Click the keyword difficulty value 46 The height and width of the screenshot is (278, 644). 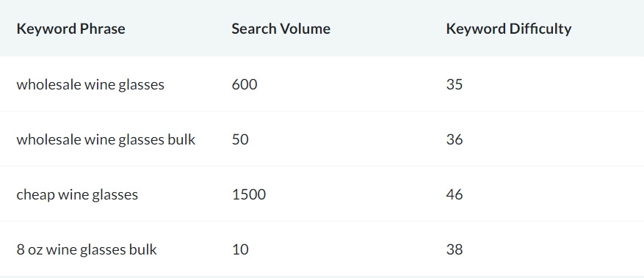pyautogui.click(x=455, y=194)
